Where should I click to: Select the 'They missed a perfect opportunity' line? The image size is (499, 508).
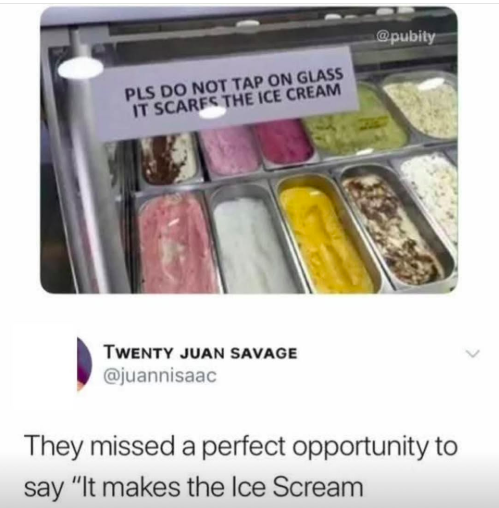[x=241, y=447]
